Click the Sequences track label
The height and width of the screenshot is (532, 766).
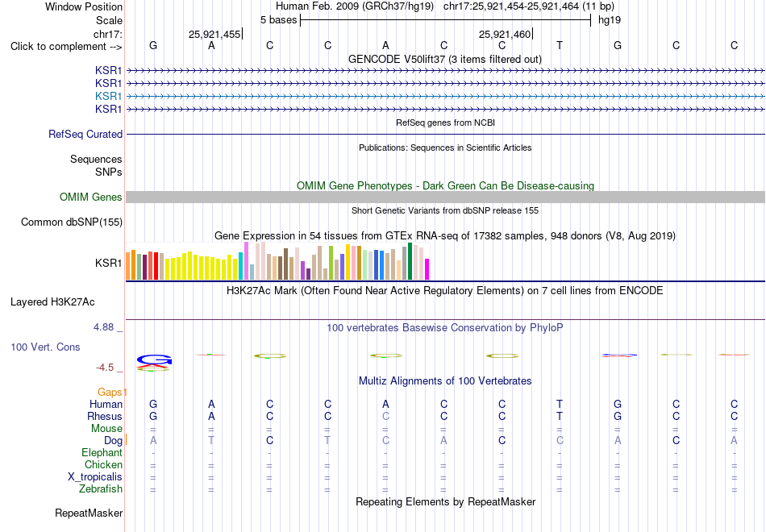[x=96, y=160]
